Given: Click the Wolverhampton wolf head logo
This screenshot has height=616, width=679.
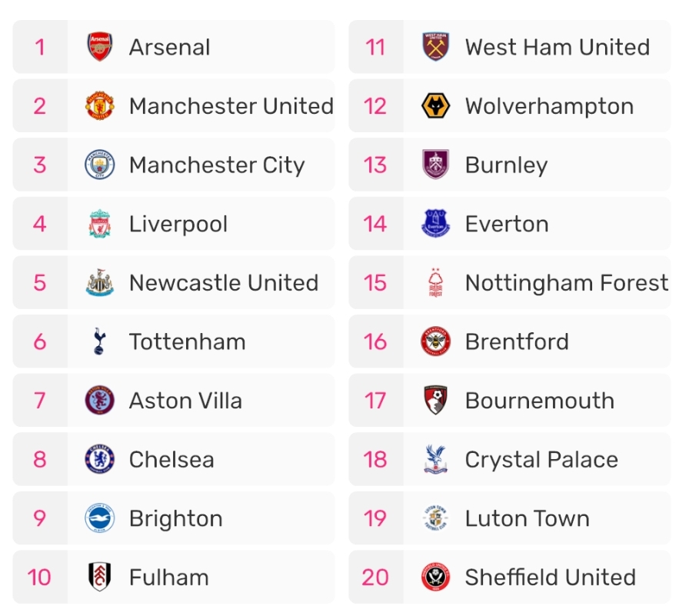Looking at the screenshot, I should tap(436, 106).
